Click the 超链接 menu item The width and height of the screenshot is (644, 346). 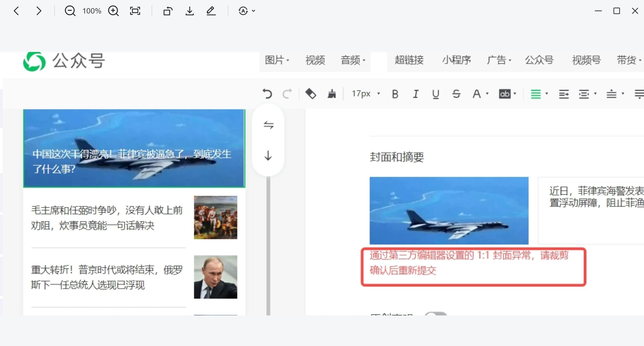pyautogui.click(x=409, y=60)
